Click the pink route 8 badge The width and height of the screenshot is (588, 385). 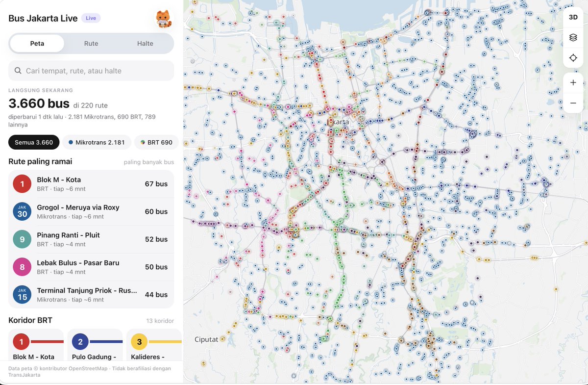pos(22,267)
